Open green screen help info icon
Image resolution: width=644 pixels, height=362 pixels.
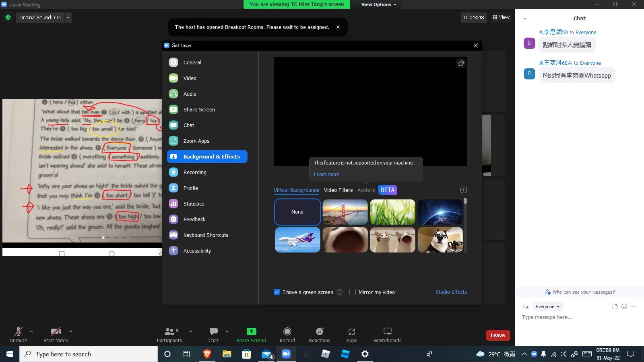340,292
